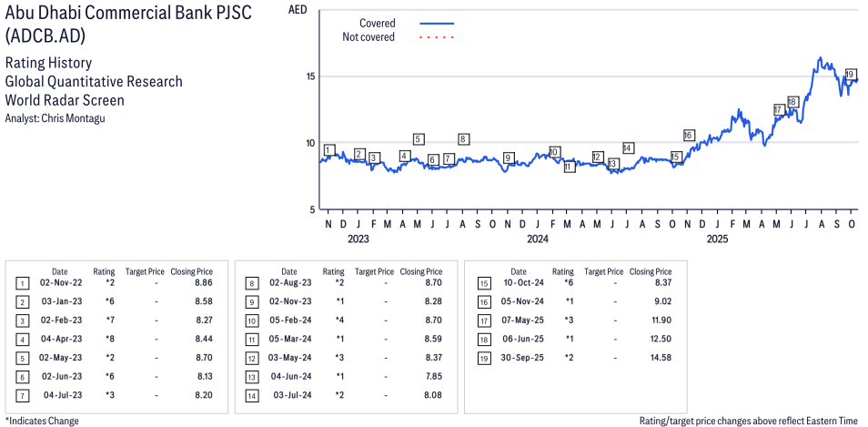868x427 pixels.
Task: Click chart marker 16 on the graph
Action: pyautogui.click(x=689, y=135)
